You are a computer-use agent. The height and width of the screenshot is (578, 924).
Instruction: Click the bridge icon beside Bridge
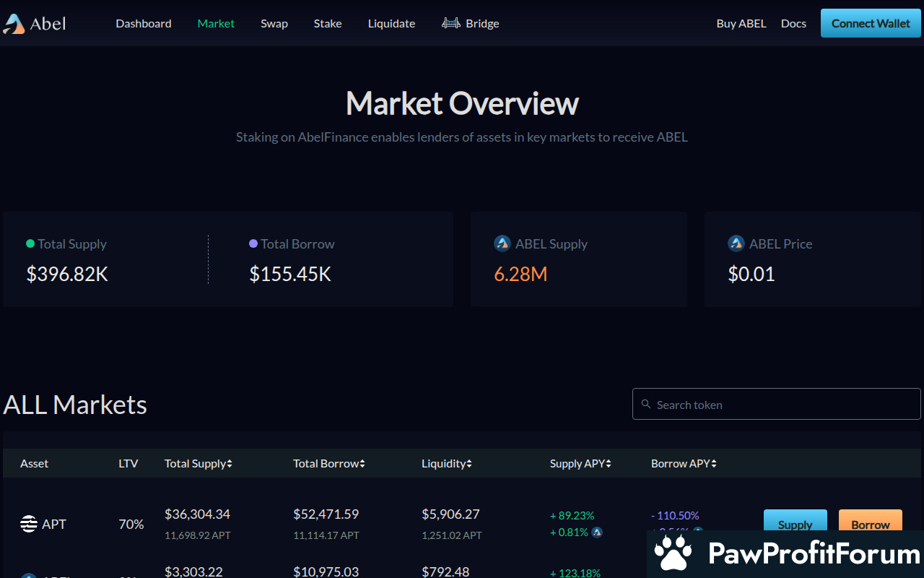(451, 23)
